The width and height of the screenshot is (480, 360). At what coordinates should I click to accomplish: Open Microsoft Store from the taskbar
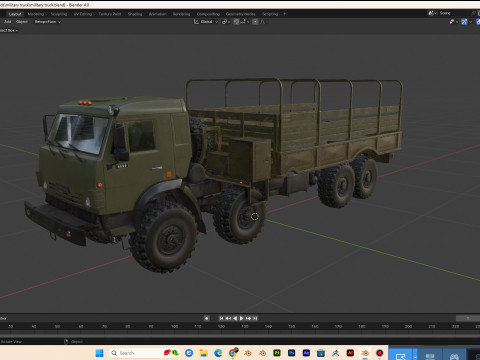321,353
